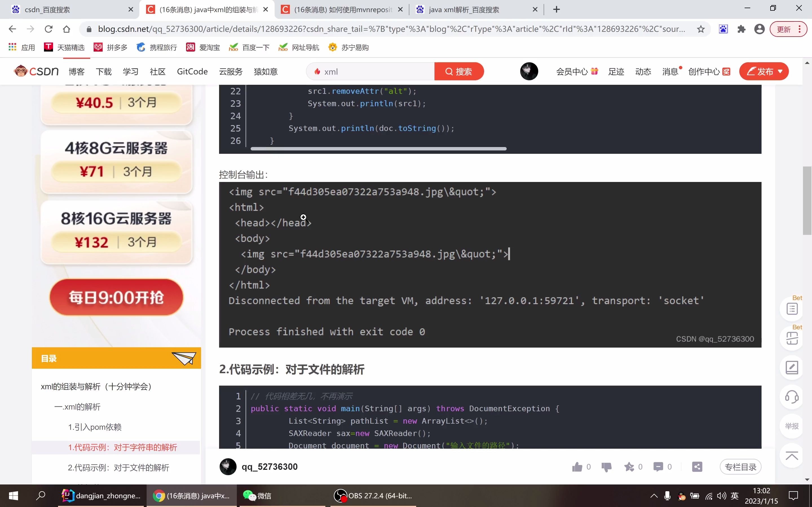Return to top with arrow icon
Image resolution: width=812 pixels, height=507 pixels.
791,455
